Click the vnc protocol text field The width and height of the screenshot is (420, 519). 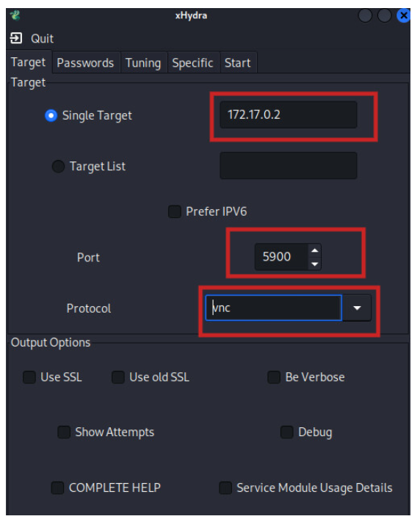(273, 308)
